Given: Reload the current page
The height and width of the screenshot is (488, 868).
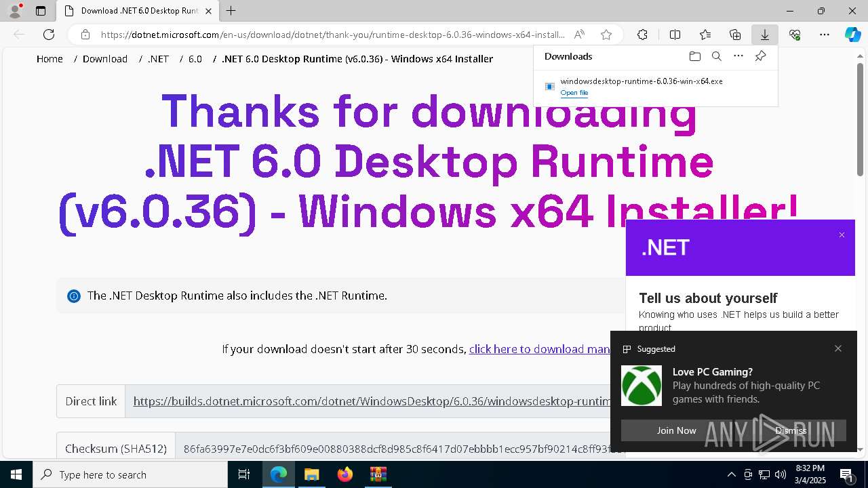Looking at the screenshot, I should click(x=49, y=35).
